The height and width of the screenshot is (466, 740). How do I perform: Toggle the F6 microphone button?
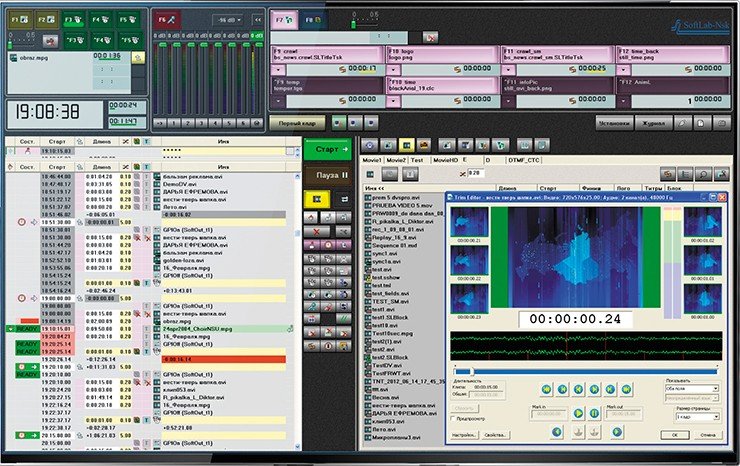pos(166,20)
